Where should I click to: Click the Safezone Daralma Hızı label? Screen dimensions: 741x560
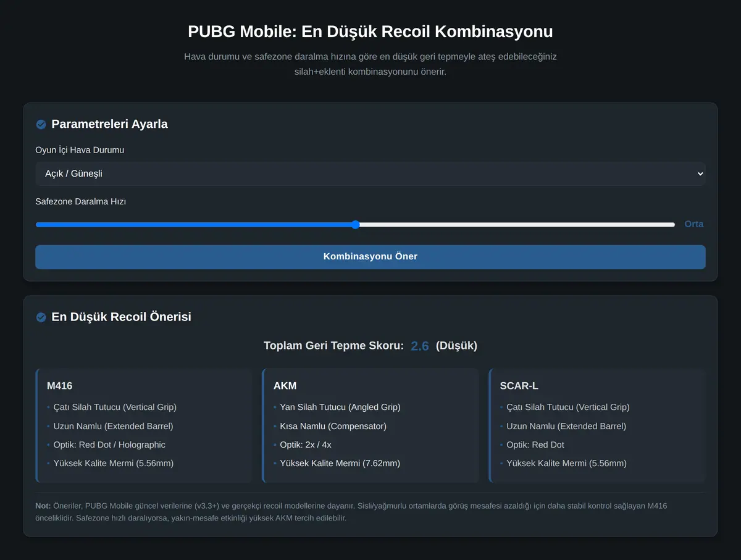point(81,201)
